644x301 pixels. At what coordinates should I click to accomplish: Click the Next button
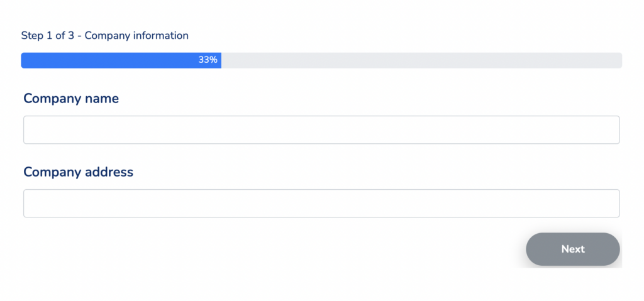(572, 249)
